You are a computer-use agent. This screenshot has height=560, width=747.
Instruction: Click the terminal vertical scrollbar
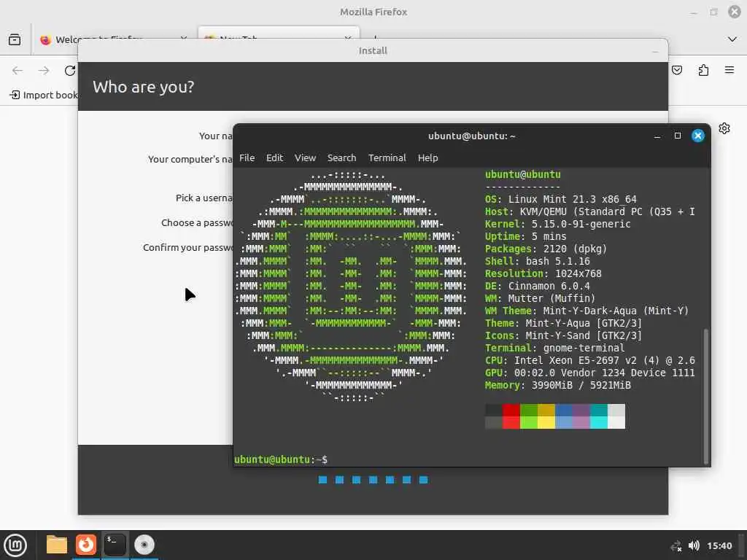[706, 395]
